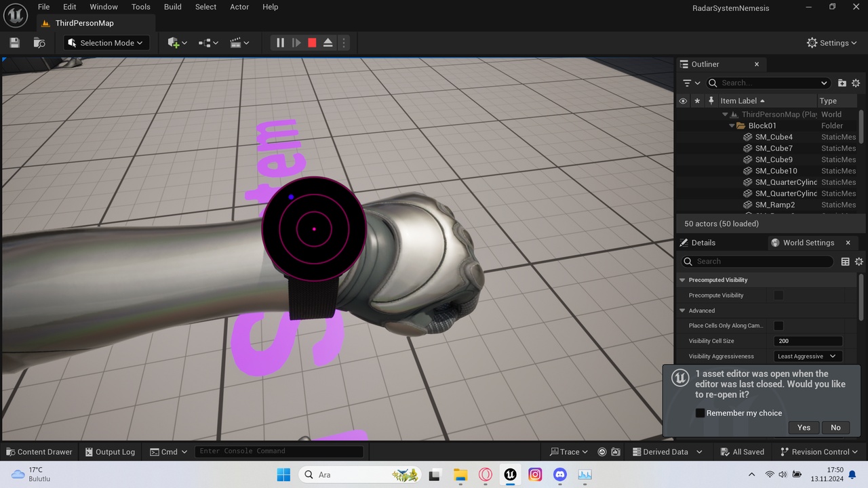Image resolution: width=868 pixels, height=488 pixels.
Task: Click No on the re-open prompt
Action: [835, 427]
